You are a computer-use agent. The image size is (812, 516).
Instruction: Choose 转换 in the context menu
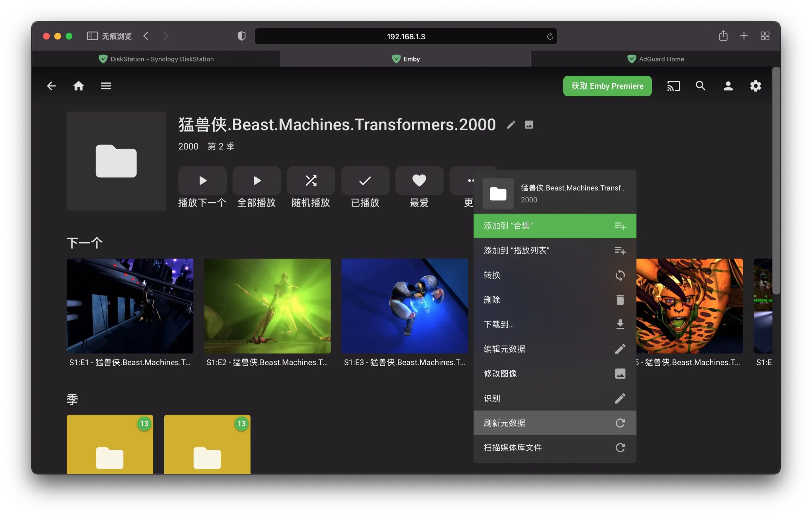pos(555,275)
